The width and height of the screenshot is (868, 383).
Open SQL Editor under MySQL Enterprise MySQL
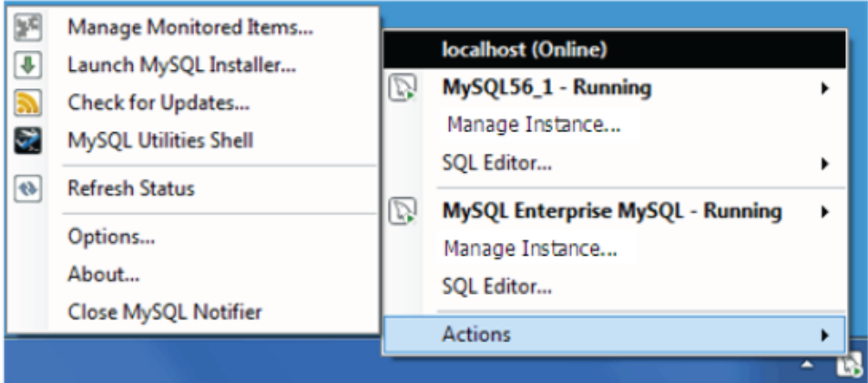(x=497, y=287)
